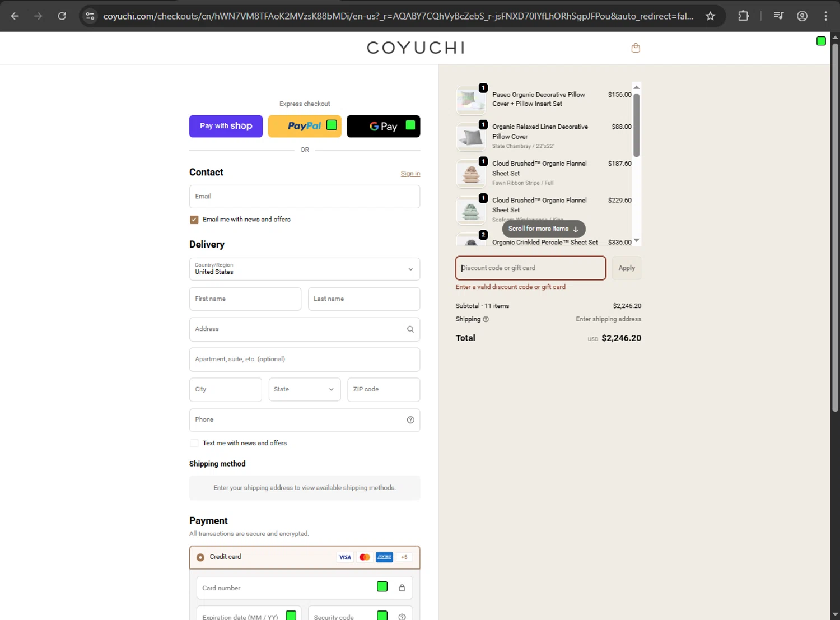Open the browser profile icon
Screen dimensions: 840x620
coord(802,16)
